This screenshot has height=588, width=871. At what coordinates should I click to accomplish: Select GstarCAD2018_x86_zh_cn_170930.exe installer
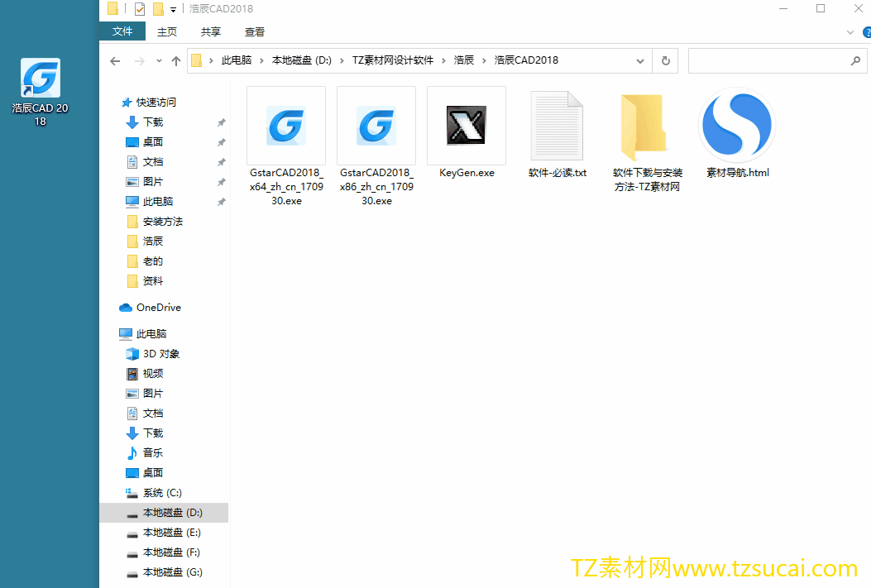click(376, 146)
